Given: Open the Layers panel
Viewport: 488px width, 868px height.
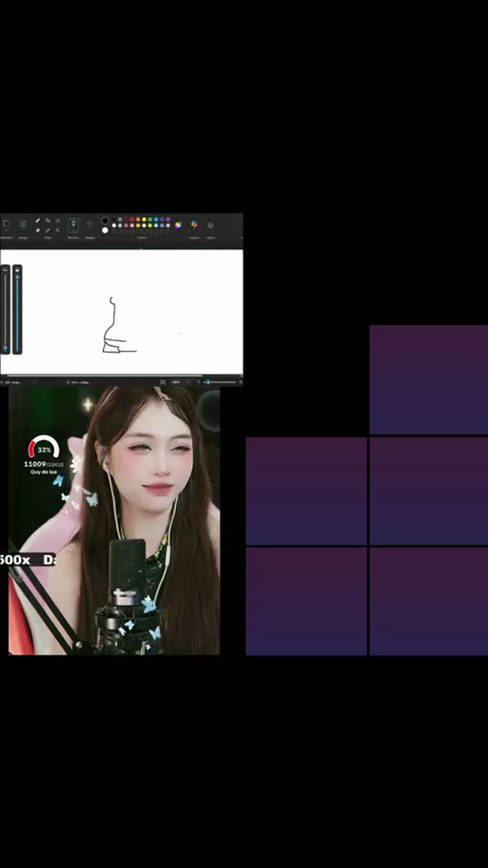Looking at the screenshot, I should [210, 225].
